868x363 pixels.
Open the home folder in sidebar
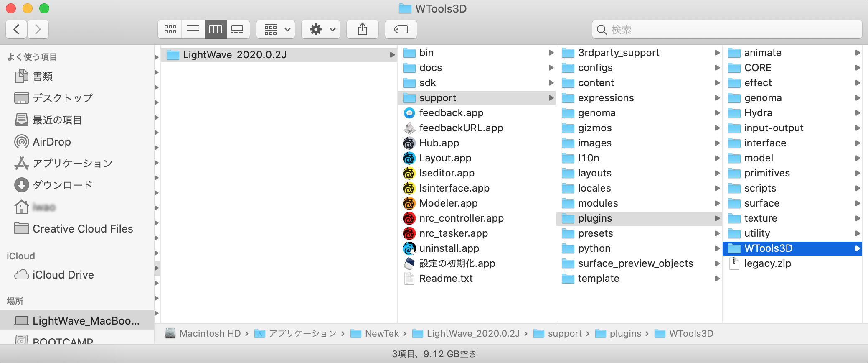35,207
